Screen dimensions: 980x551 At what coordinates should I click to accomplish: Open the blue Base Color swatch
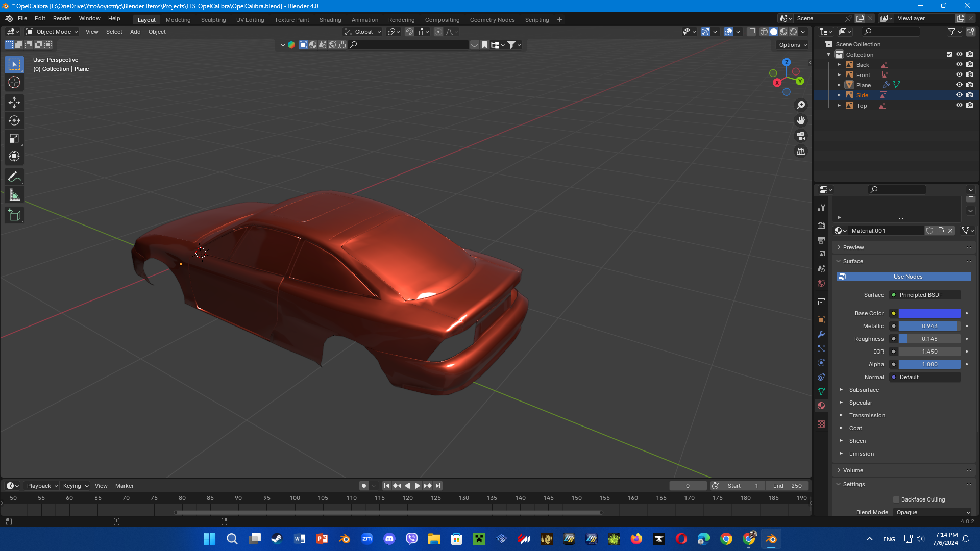pyautogui.click(x=929, y=313)
